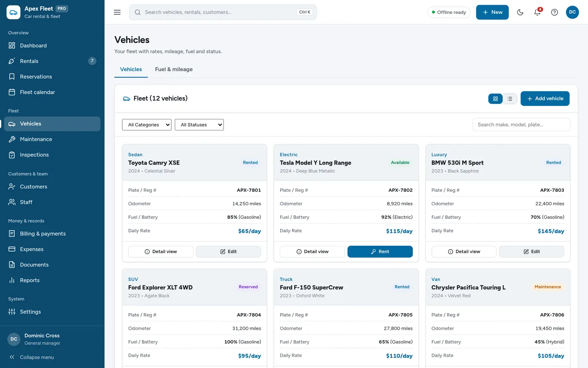Open All Statuses dropdown

click(199, 124)
